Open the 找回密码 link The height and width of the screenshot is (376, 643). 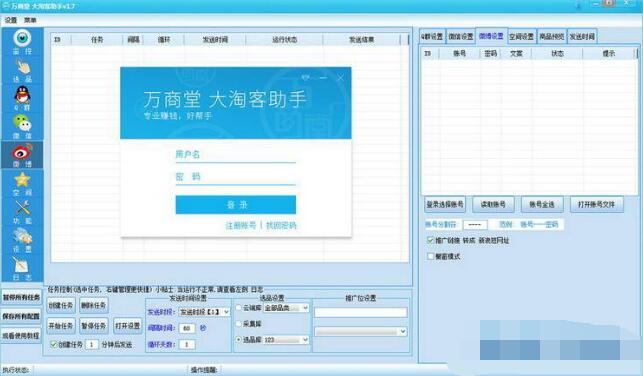tap(281, 226)
